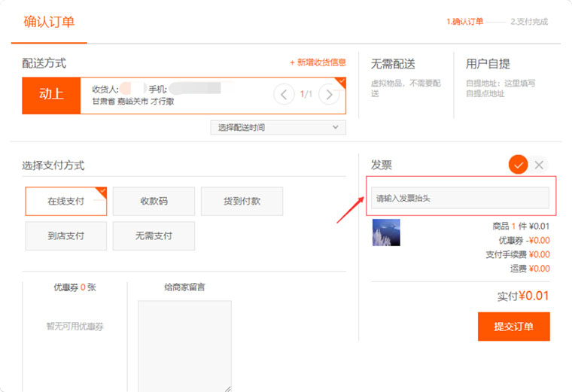Disable invoice with gray X icon
Viewport: 572px width, 392px height.
[x=539, y=165]
